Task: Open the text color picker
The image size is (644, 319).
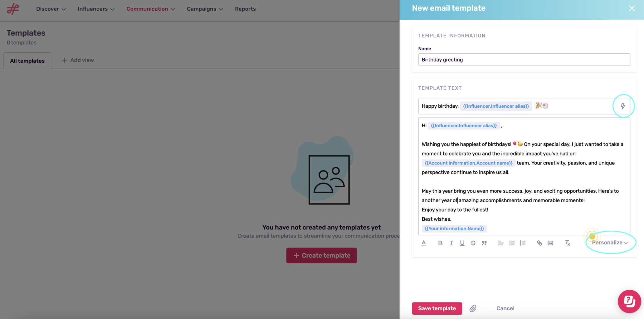Action: point(424,243)
